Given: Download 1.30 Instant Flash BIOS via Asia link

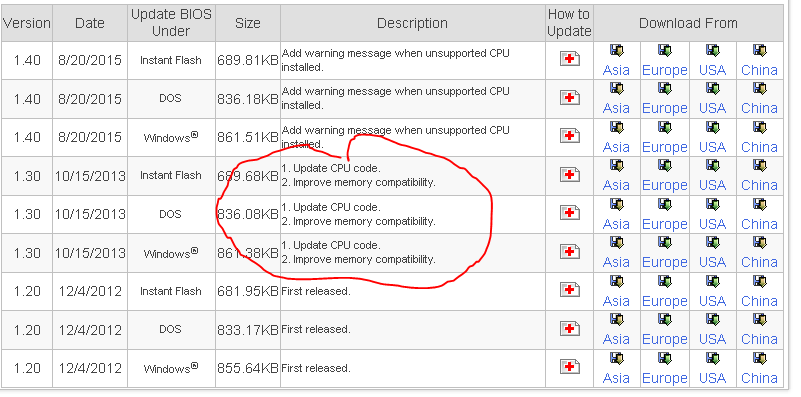Looking at the screenshot, I should point(616,185).
